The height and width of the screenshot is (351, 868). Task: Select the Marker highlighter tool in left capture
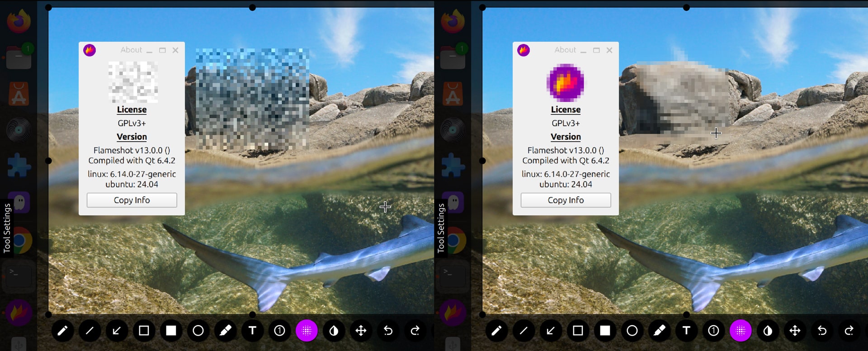(x=225, y=331)
